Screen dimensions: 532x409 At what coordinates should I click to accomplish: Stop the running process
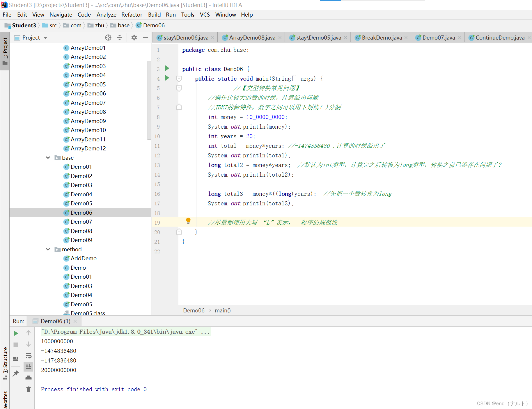point(16,344)
